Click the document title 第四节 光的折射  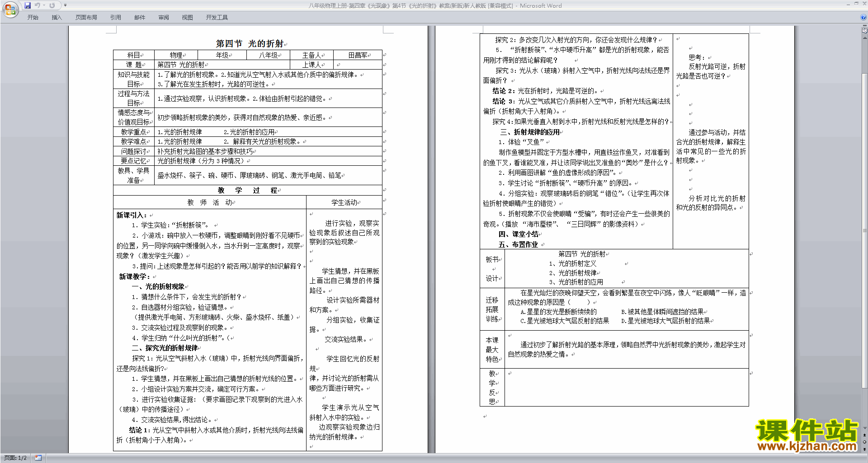[x=250, y=44]
